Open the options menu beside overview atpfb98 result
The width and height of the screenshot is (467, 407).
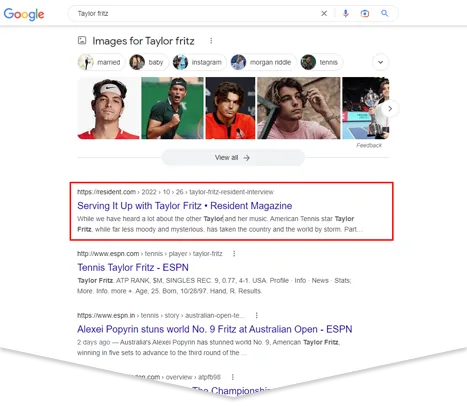233,377
